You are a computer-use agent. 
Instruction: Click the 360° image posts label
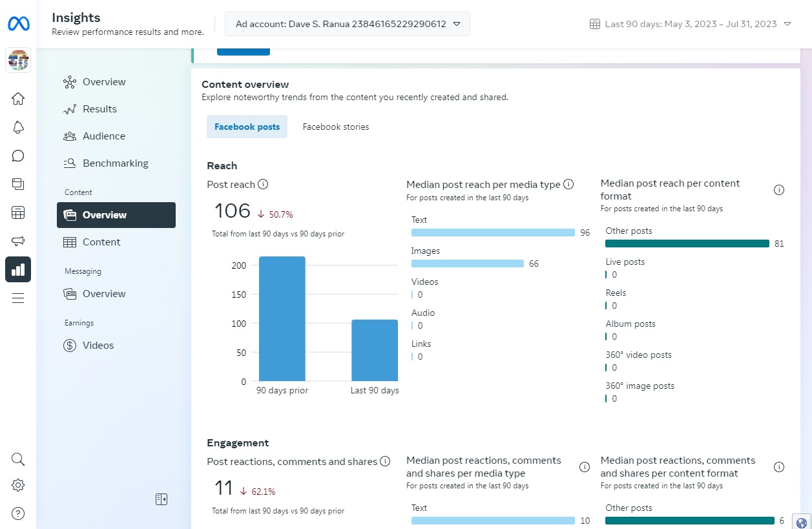point(640,386)
